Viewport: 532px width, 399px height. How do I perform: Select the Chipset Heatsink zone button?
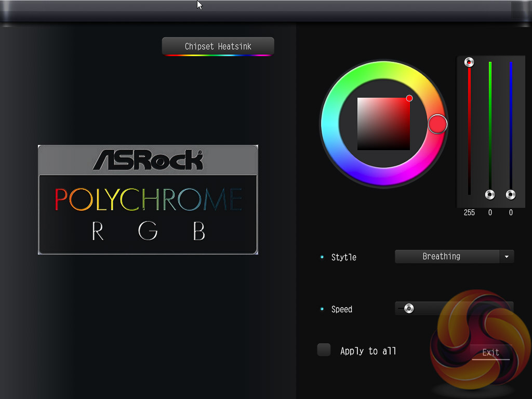point(218,46)
